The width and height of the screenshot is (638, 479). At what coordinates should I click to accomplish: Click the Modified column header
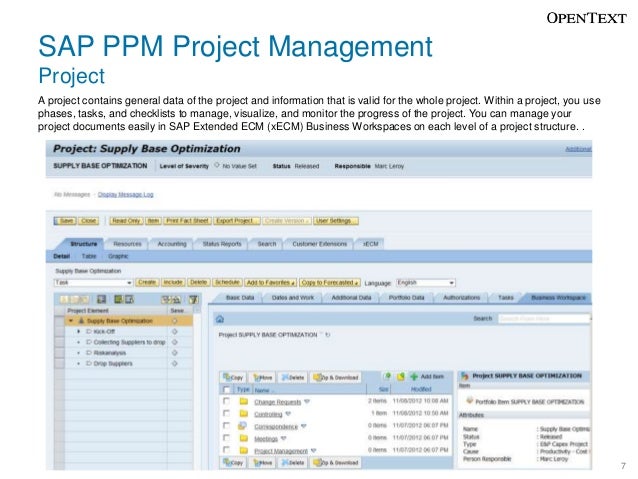421,389
